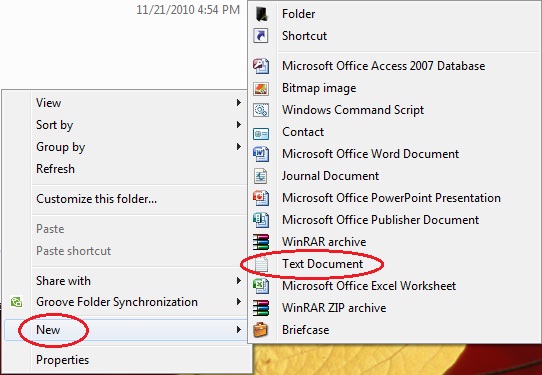This screenshot has width=542, height=375.
Task: Create a new Briefcase
Action: [x=306, y=330]
